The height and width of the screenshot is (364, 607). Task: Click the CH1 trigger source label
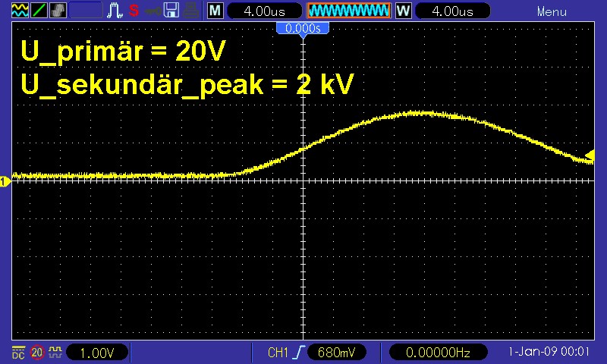click(x=278, y=353)
